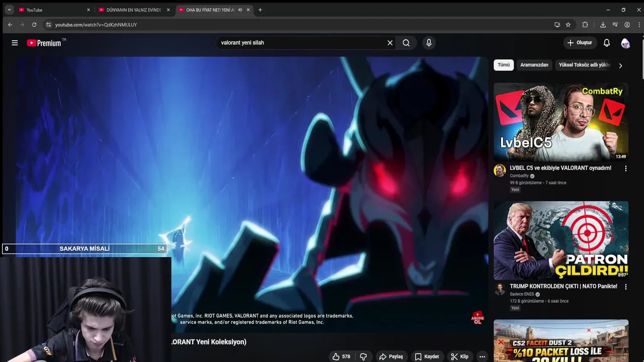The height and width of the screenshot is (362, 644).
Task: Click the Klip clip button
Action: [x=459, y=356]
